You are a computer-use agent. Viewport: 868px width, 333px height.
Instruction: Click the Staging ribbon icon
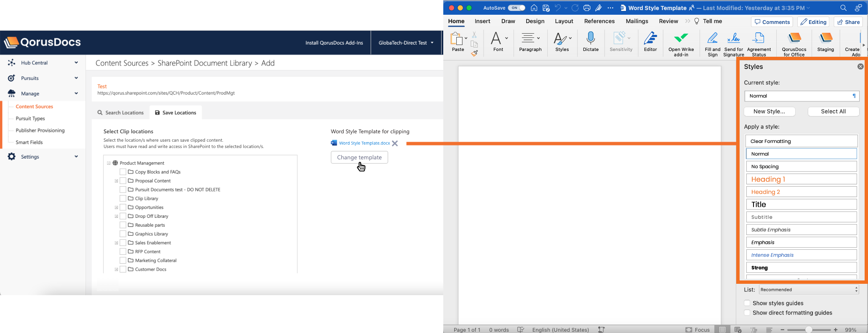coord(825,39)
